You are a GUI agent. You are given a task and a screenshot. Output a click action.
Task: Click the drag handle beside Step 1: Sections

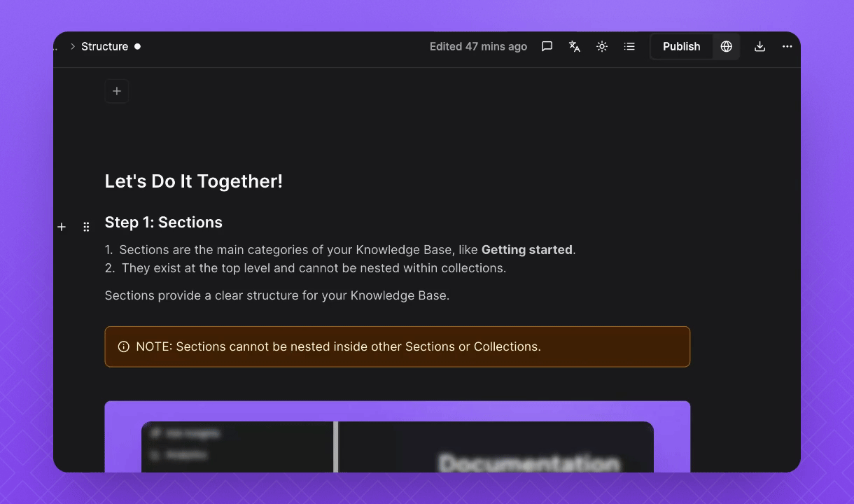tap(86, 227)
